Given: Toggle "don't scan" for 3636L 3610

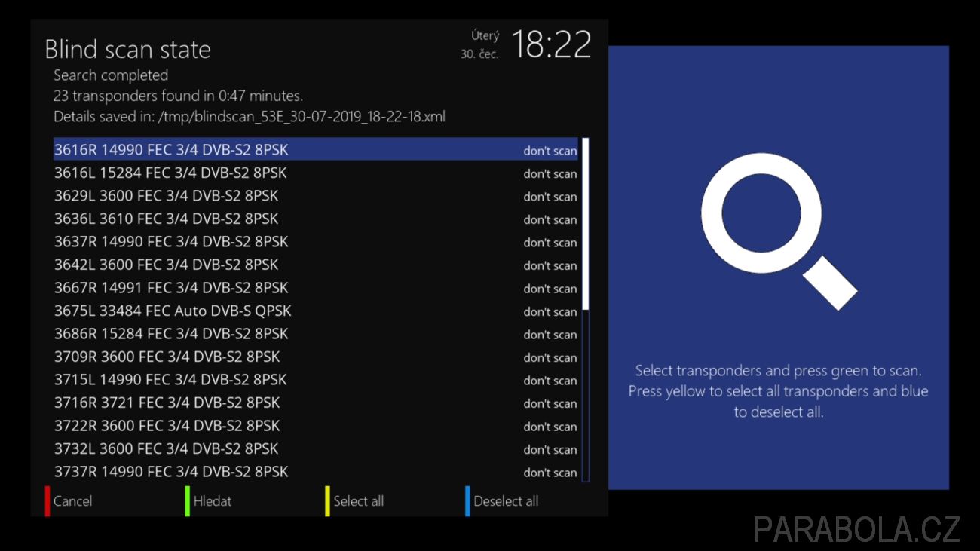Looking at the screenshot, I should [550, 220].
